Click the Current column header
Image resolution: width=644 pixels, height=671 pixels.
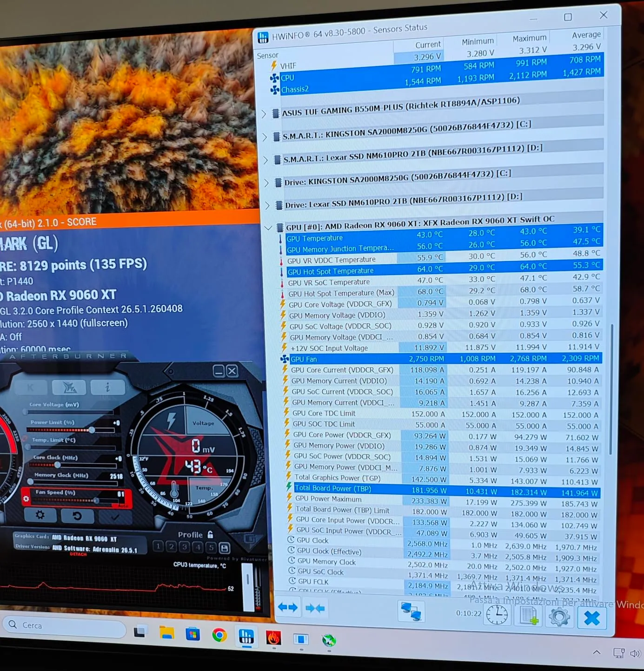(428, 45)
